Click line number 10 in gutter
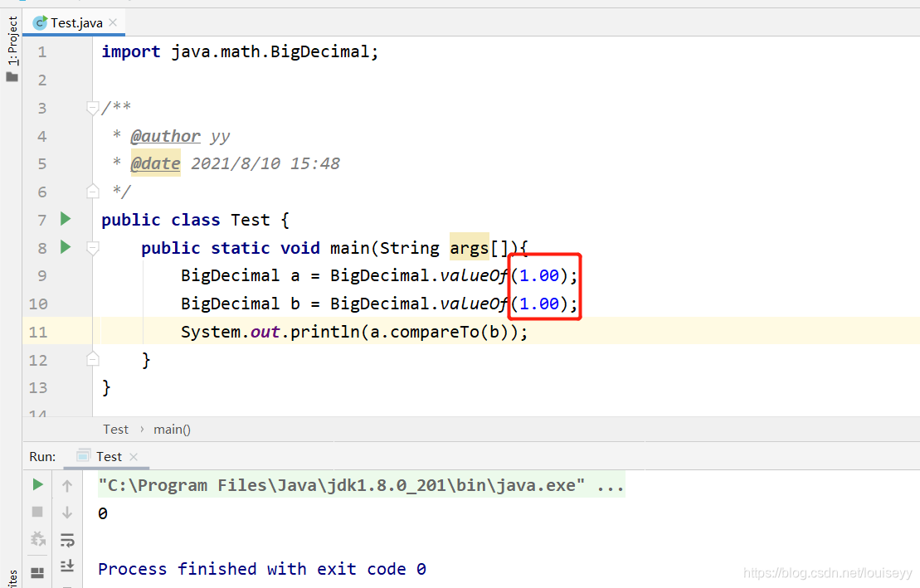Image resolution: width=920 pixels, height=588 pixels. point(38,304)
